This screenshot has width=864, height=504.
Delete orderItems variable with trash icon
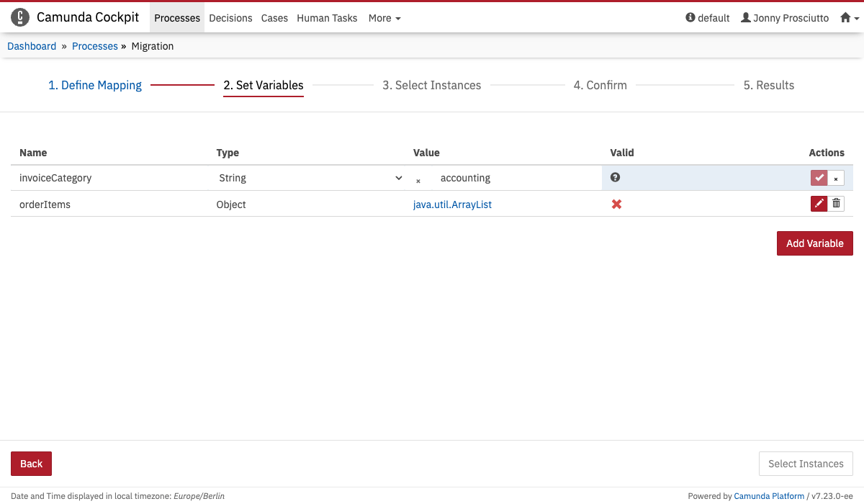pos(836,204)
